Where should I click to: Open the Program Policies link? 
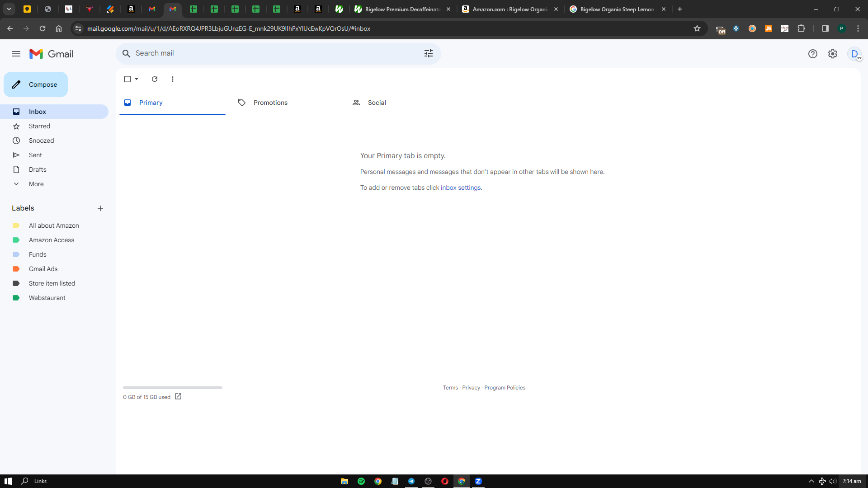(x=505, y=388)
